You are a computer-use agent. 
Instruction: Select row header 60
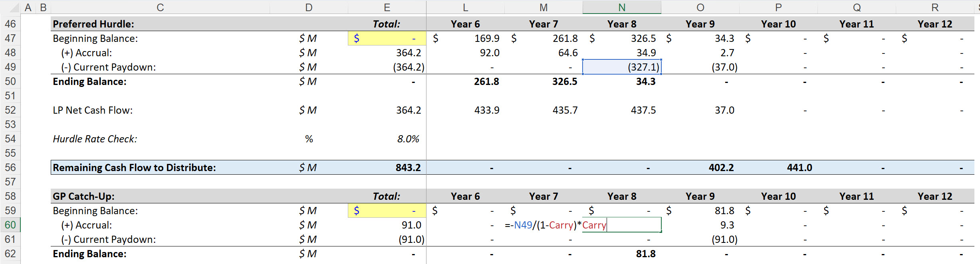click(10, 225)
